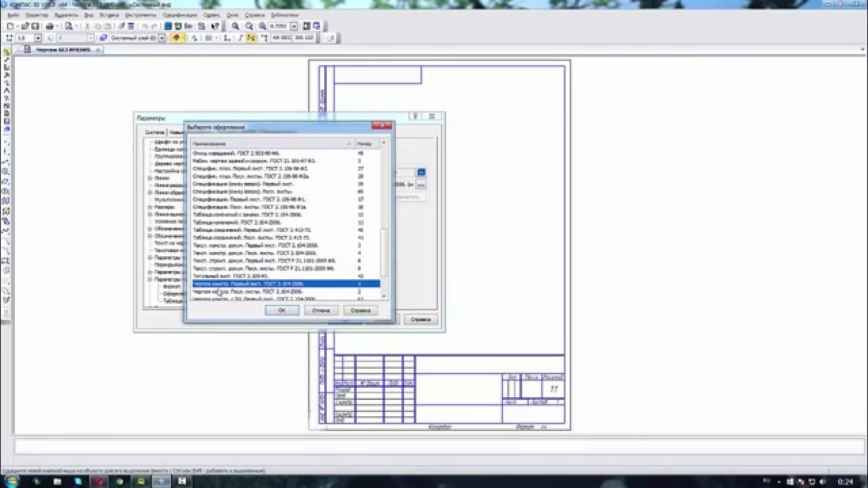Redo the last undone action
The height and width of the screenshot is (488, 868).
tap(154, 26)
